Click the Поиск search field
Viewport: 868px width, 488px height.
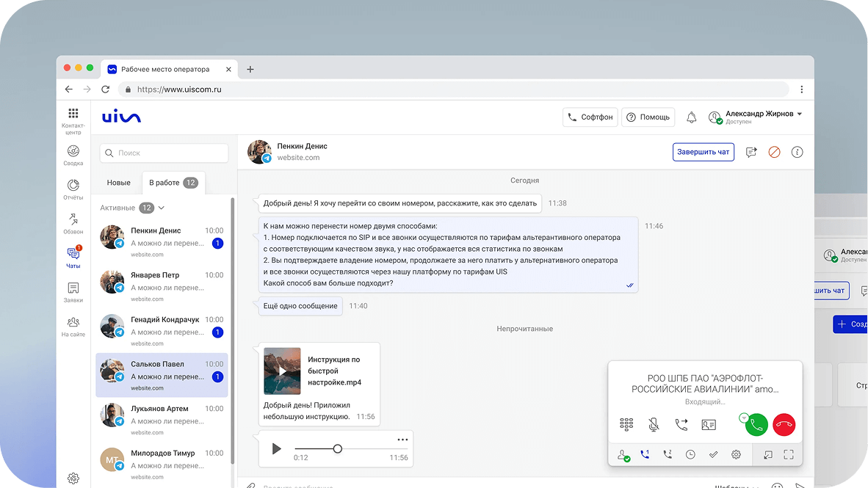[x=164, y=153]
